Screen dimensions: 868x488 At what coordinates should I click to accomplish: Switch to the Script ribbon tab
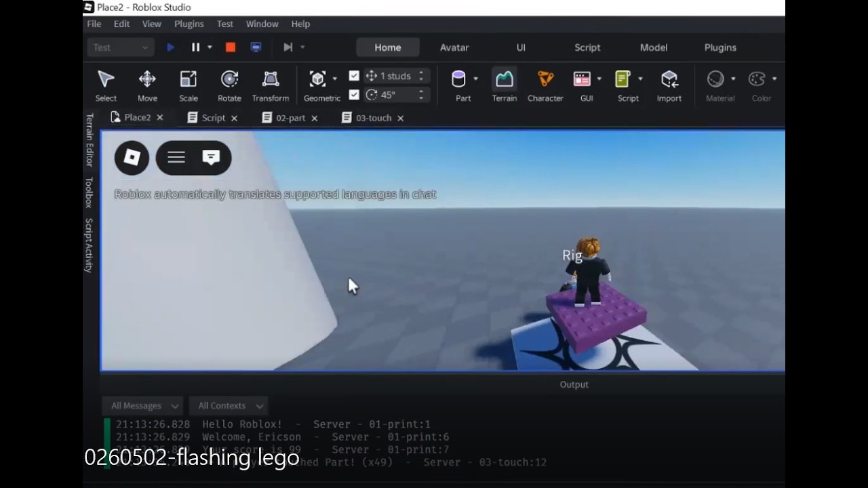(587, 47)
